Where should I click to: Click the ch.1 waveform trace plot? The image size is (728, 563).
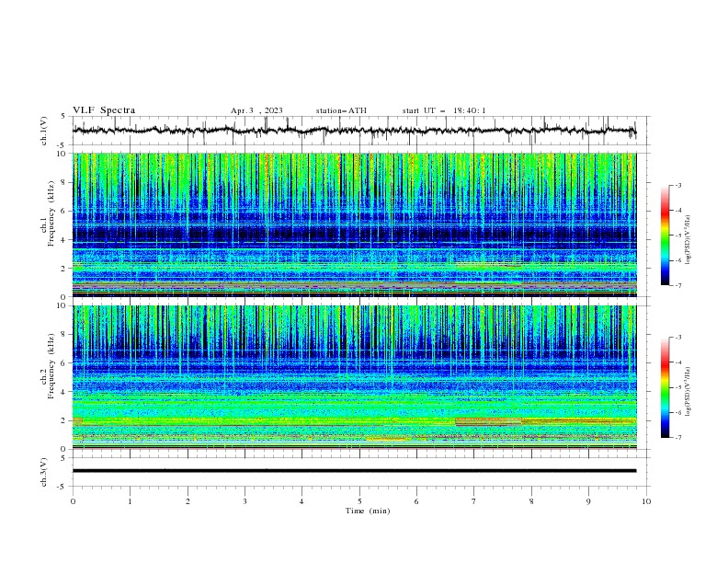(x=354, y=131)
